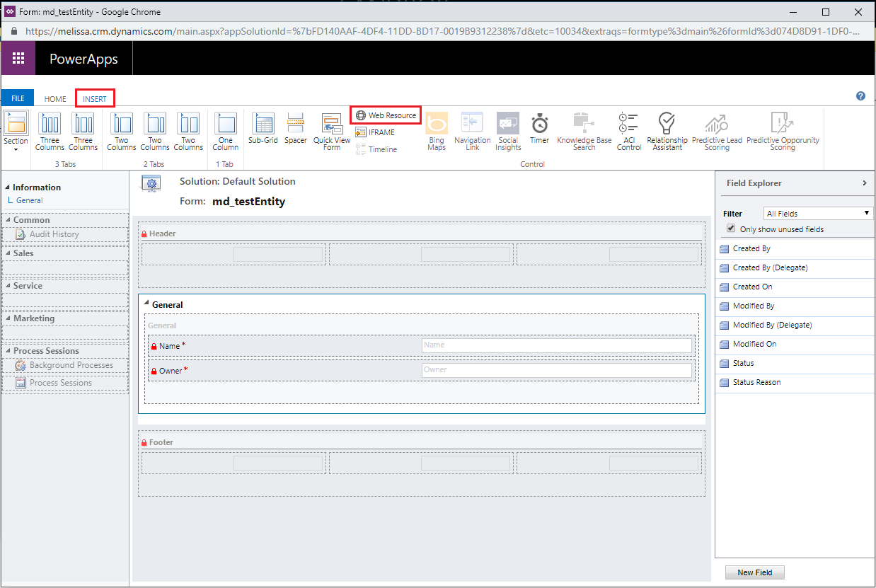Select Modified On field in explorer
The image size is (876, 588).
point(795,345)
